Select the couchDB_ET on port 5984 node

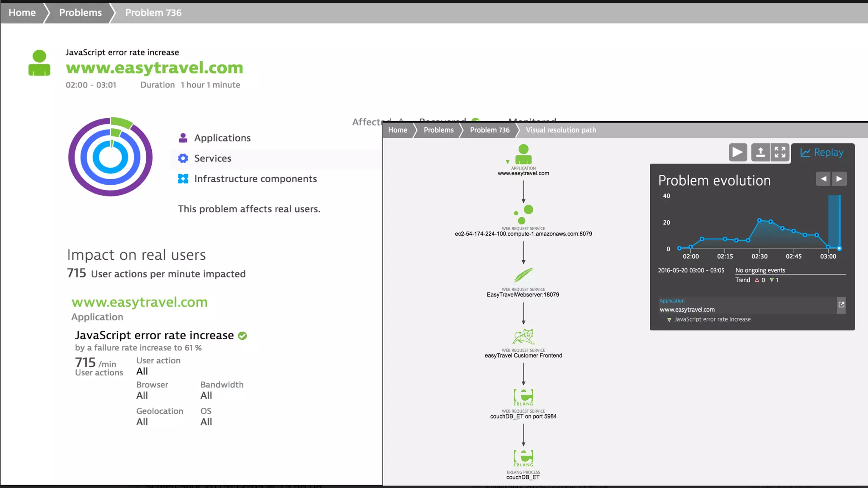(x=523, y=397)
